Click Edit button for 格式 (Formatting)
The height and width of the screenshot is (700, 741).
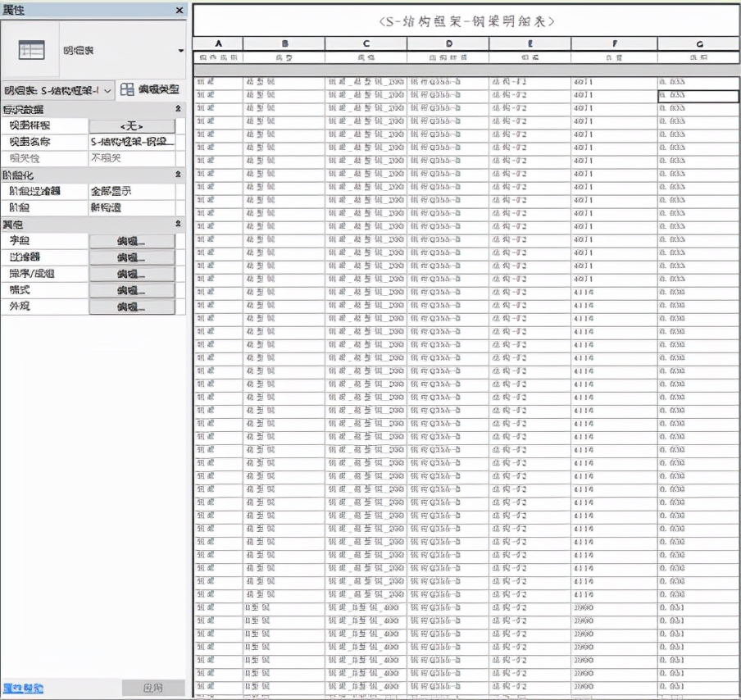(x=131, y=290)
